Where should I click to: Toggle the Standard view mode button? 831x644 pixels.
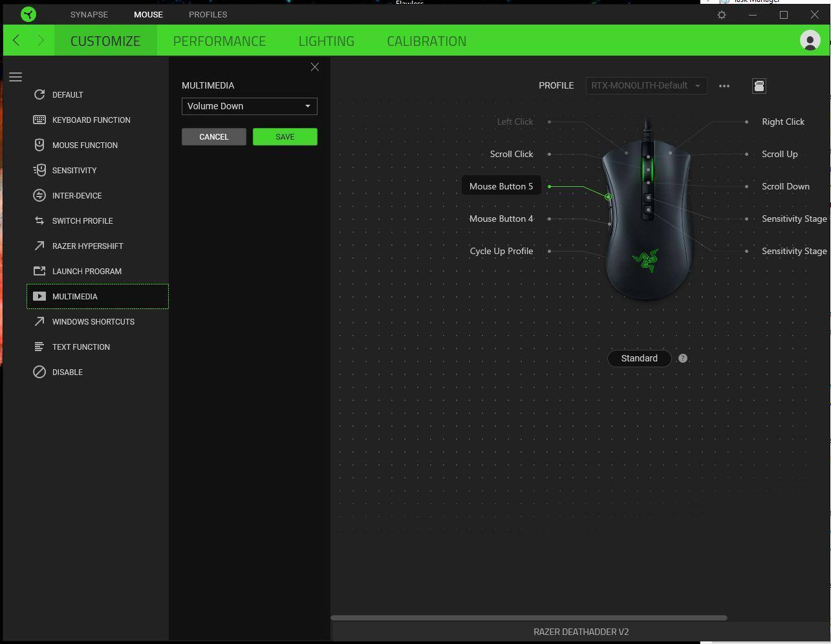pos(639,358)
